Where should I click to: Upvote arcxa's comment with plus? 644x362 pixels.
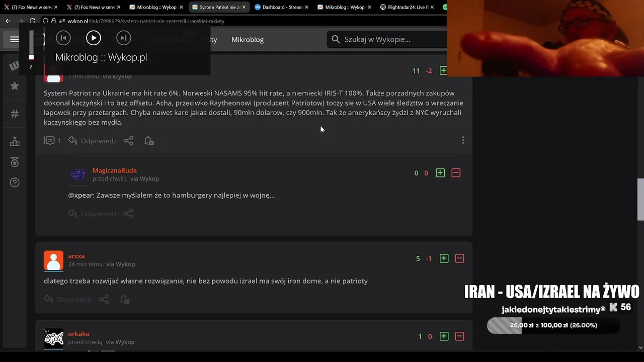tap(444, 258)
